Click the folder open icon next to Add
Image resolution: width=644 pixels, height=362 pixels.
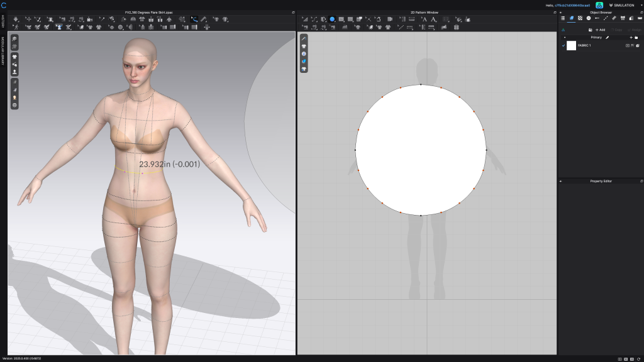point(590,30)
